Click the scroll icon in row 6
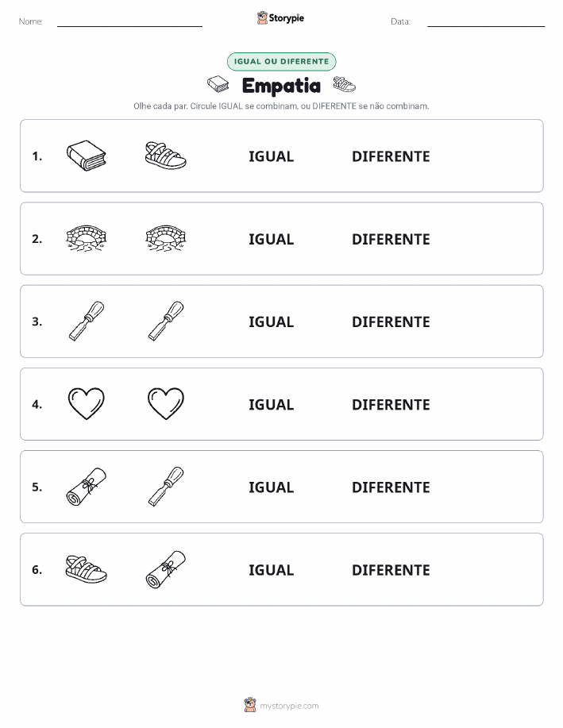Screen dimensions: 563x728 tap(166, 569)
